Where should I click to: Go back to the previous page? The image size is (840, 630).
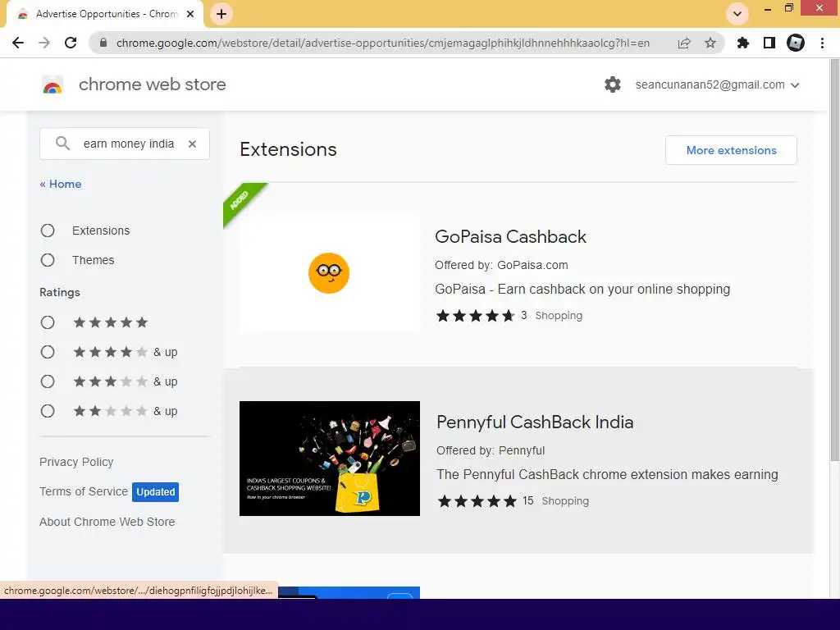click(18, 43)
